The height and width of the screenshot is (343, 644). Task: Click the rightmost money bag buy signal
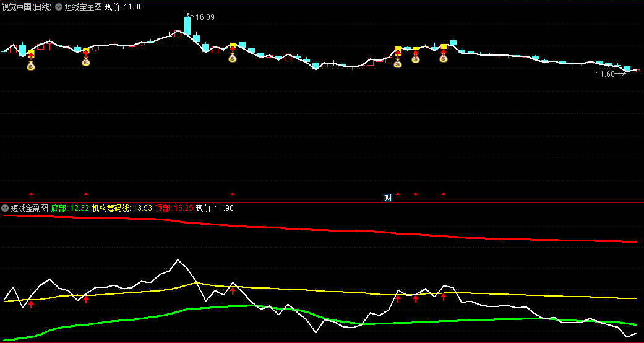(x=444, y=58)
